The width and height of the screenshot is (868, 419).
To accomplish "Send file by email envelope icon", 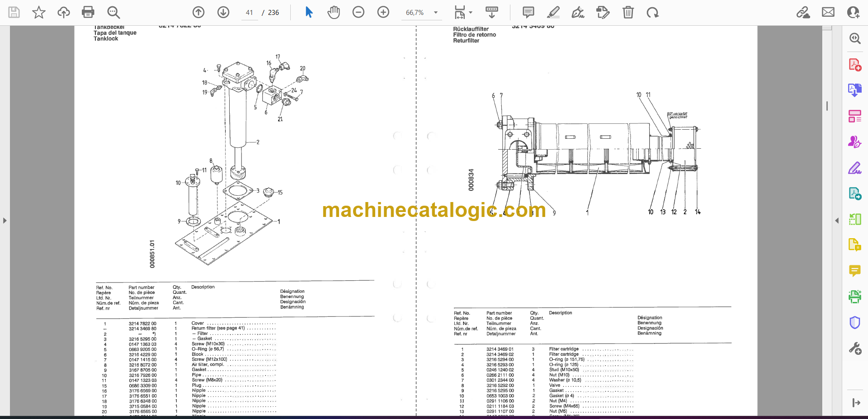I will pos(828,12).
